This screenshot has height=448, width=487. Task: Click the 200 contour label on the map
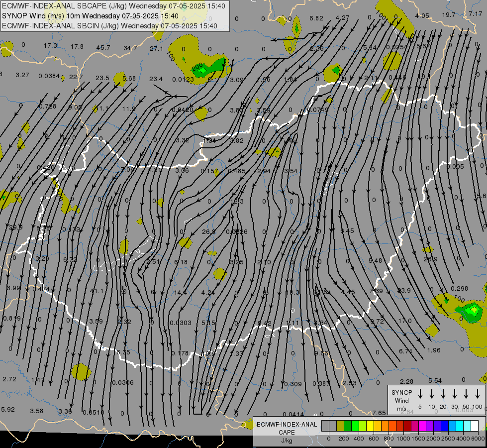tap(197, 66)
